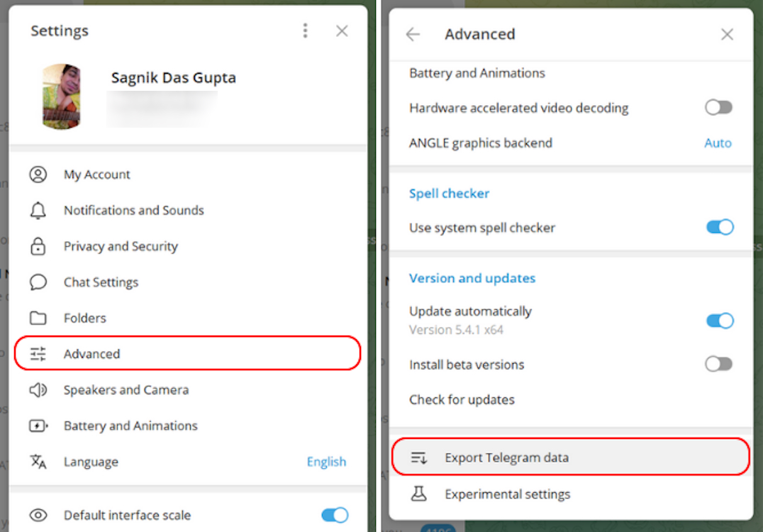
Task: Change the interface language from English
Action: [326, 461]
